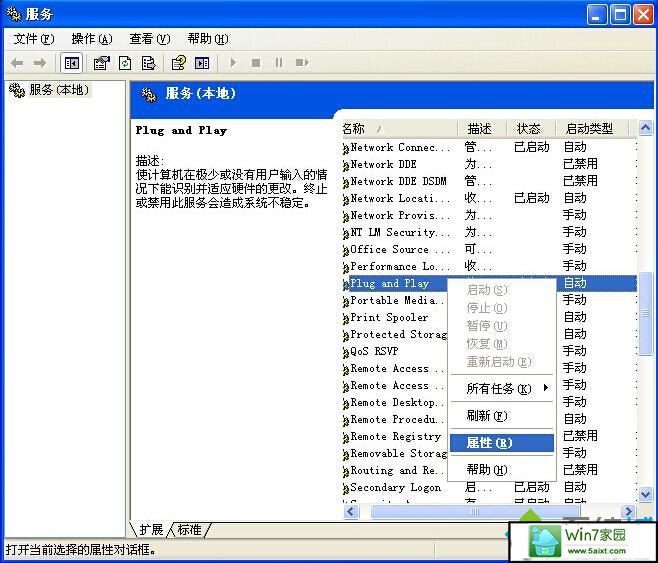658x563 pixels.
Task: Select the Remote Procedu service row
Action: [489, 420]
